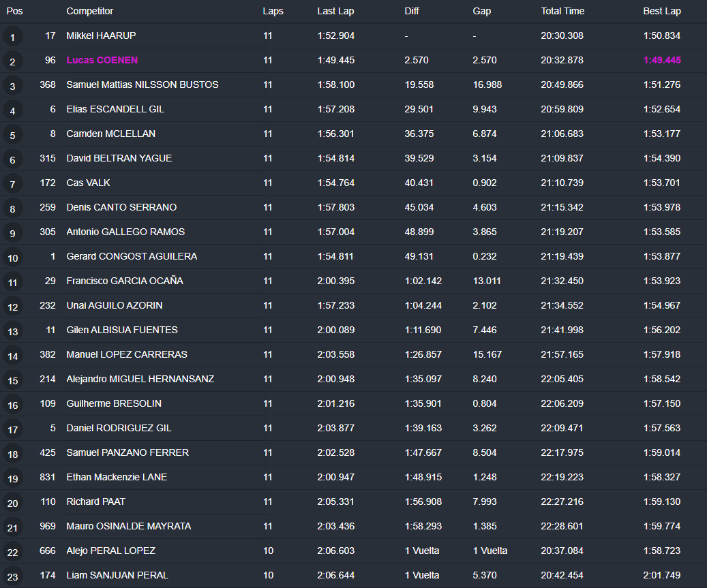This screenshot has height=588, width=707.
Task: Click the purple best lap time 1:49.445
Action: point(661,60)
